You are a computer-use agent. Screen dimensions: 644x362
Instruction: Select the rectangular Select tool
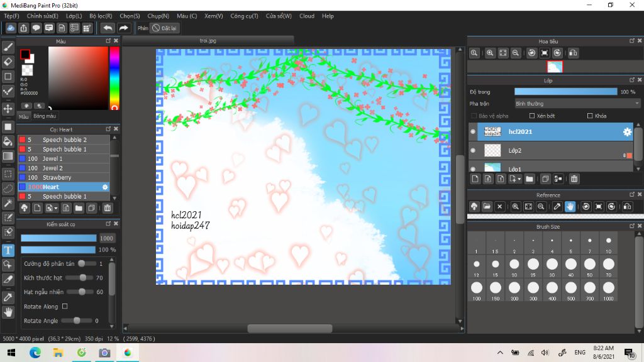[x=8, y=173]
